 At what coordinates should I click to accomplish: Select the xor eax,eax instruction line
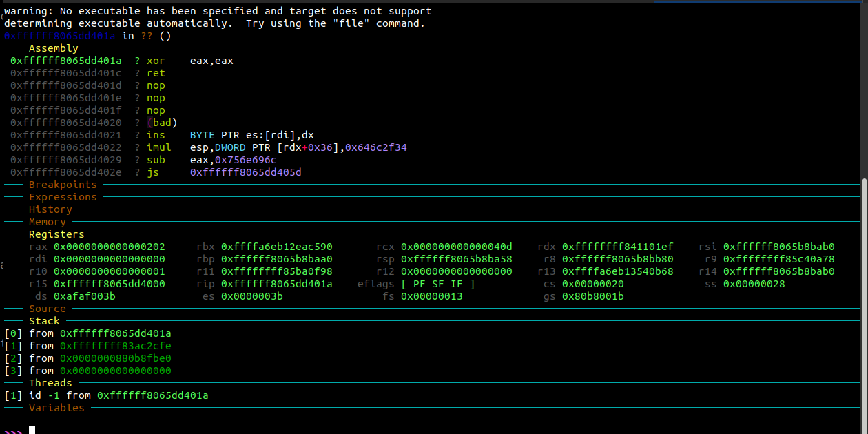tap(122, 61)
